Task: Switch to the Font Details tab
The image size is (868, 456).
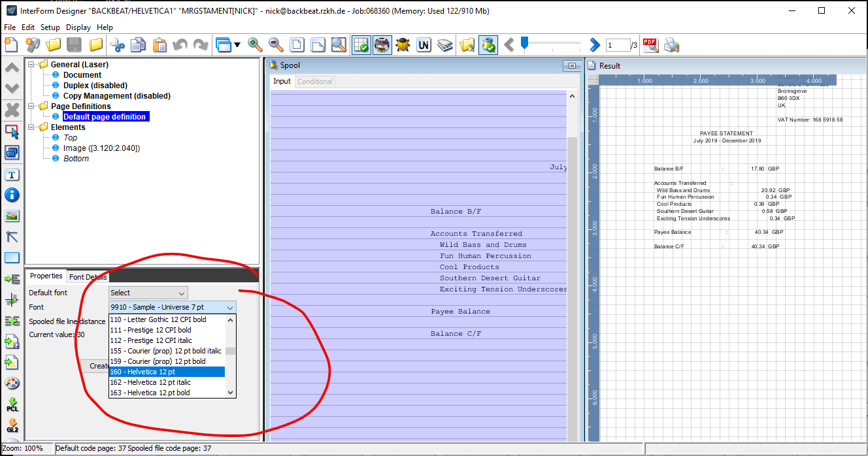Action: pos(88,277)
